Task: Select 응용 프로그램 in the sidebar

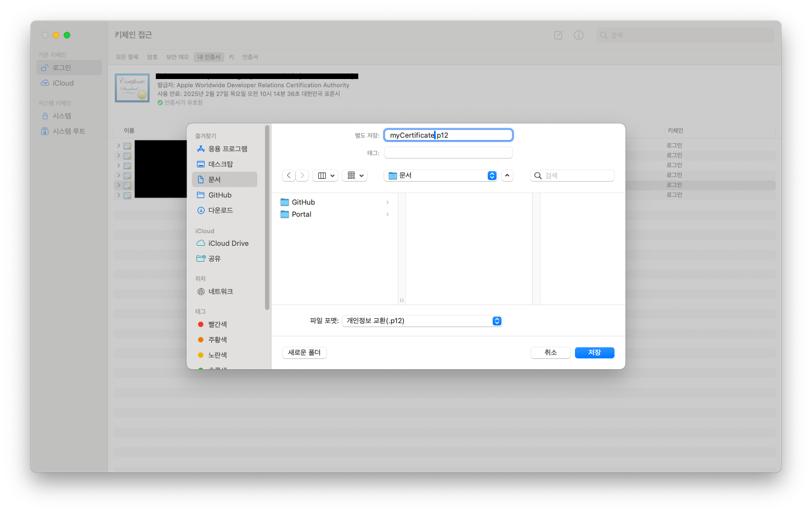Action: (x=225, y=149)
